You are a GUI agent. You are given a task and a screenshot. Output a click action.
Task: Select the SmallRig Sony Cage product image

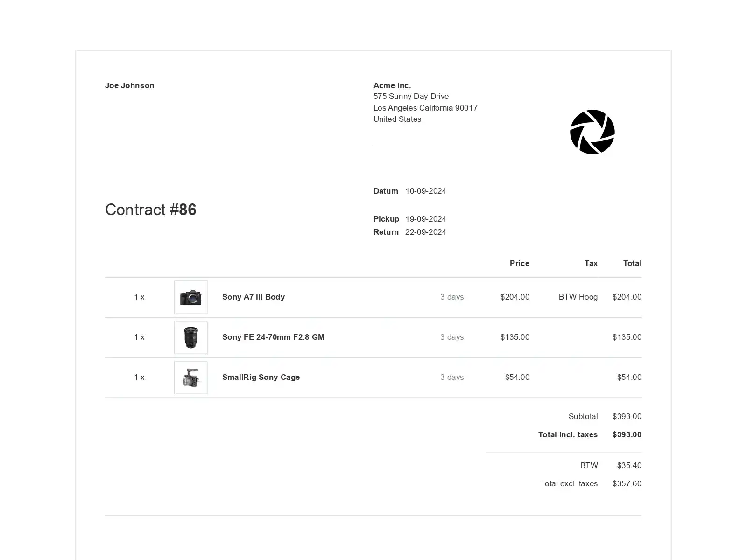click(x=190, y=378)
